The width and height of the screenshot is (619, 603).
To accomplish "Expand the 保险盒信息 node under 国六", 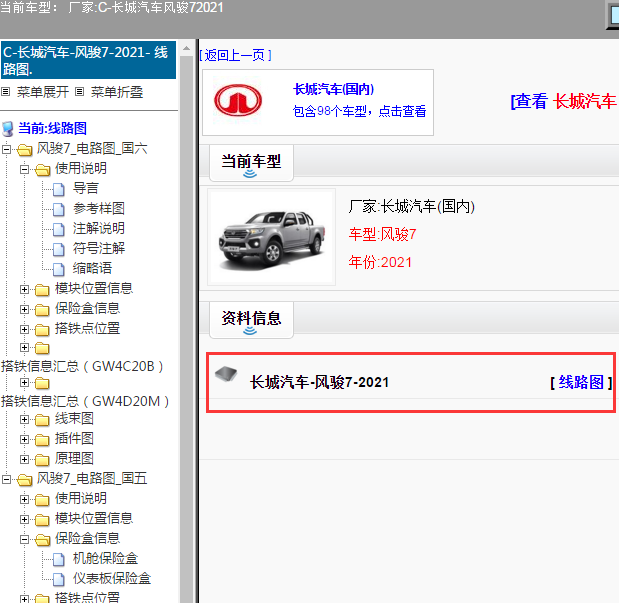I will [24, 309].
